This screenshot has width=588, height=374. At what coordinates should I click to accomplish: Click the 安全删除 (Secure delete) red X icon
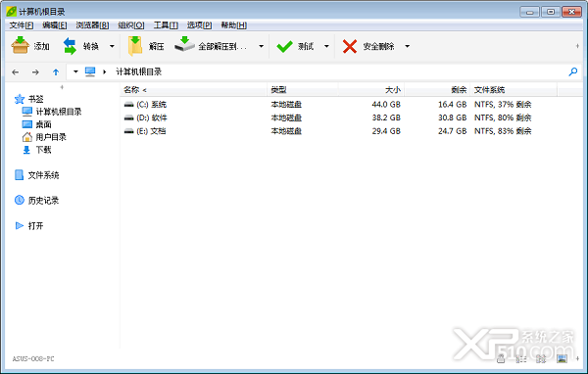pos(350,46)
